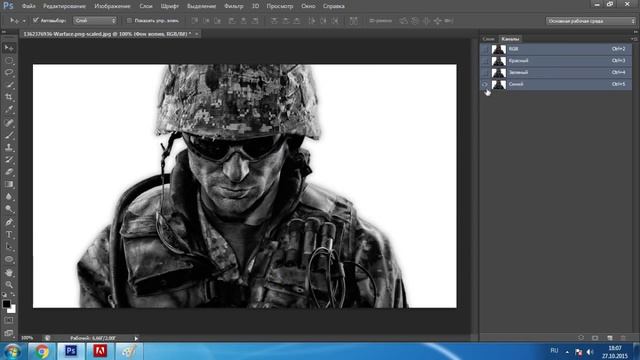Hide the Синий channel eye icon
This screenshot has height=360, width=640.
pyautogui.click(x=485, y=84)
